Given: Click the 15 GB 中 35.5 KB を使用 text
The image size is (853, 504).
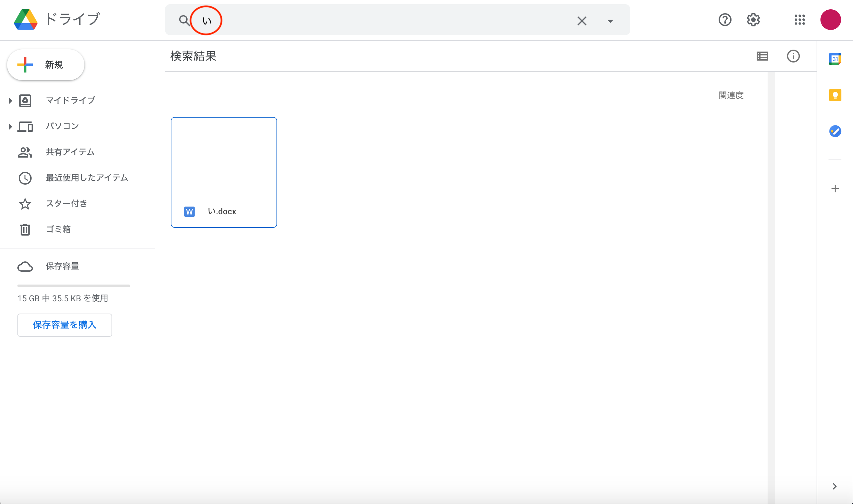Looking at the screenshot, I should click(x=63, y=298).
